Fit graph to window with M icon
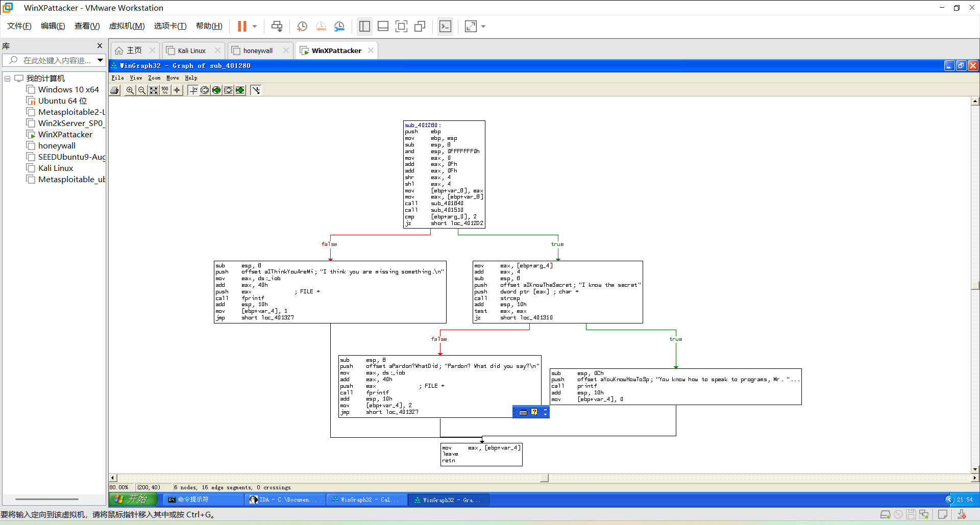Image resolution: width=980 pixels, height=525 pixels. coord(154,90)
